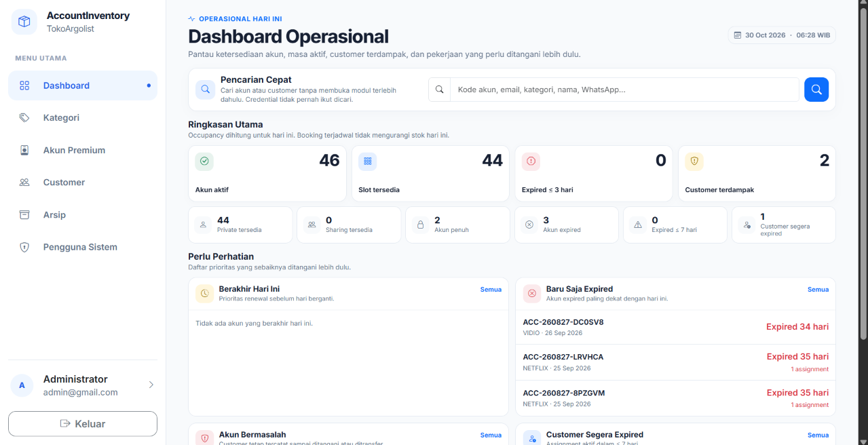
Task: Click the clock icon beside Berakhir Hari Ini
Action: tap(204, 294)
